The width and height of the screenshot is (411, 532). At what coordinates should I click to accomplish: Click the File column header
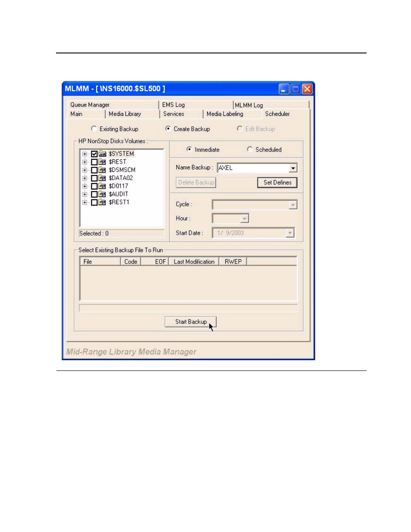(x=100, y=261)
